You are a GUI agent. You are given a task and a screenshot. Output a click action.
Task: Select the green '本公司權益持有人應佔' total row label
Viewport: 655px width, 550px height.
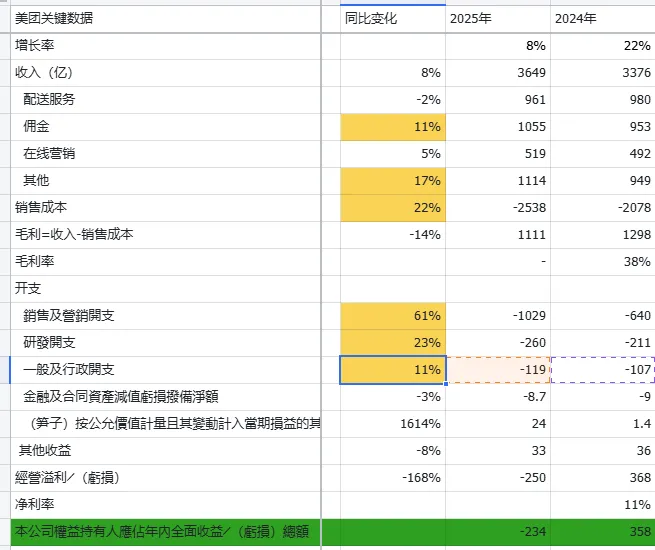(x=165, y=532)
